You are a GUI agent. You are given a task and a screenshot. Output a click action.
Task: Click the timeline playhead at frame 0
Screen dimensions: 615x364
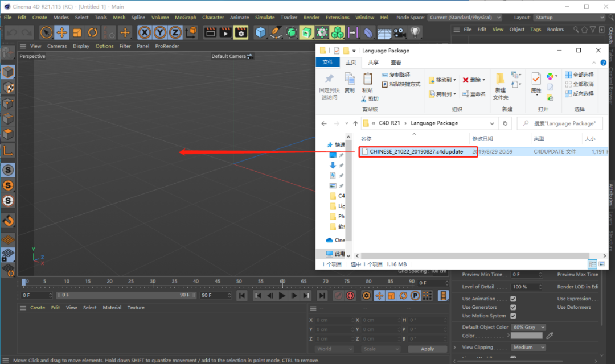click(24, 282)
